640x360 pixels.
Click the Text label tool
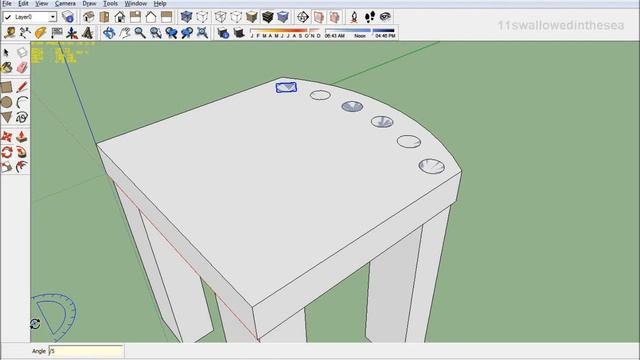click(x=57, y=33)
